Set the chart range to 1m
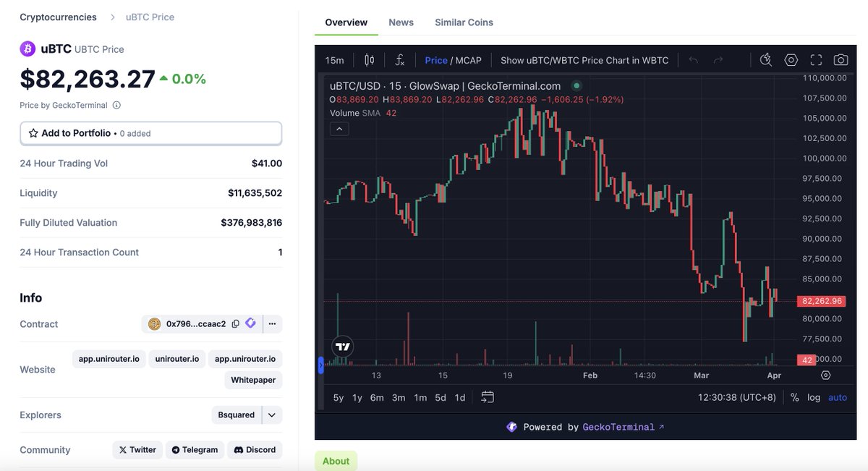The height and width of the screenshot is (471, 868). 420,397
